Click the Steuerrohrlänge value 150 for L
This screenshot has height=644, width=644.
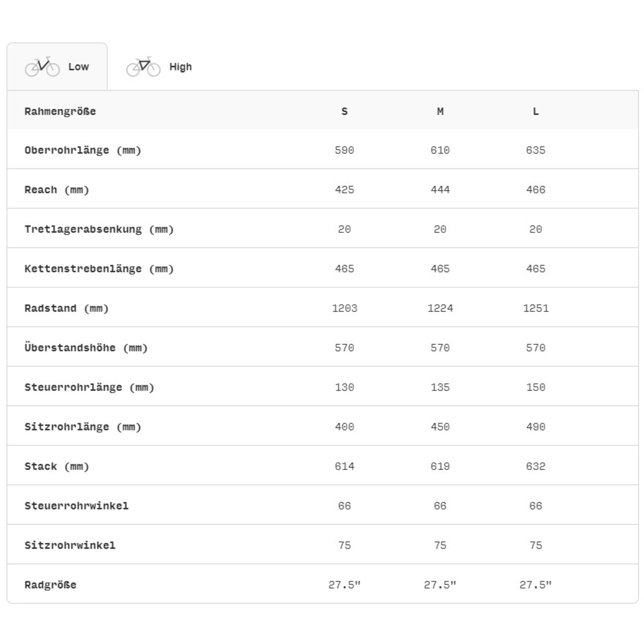(x=536, y=387)
